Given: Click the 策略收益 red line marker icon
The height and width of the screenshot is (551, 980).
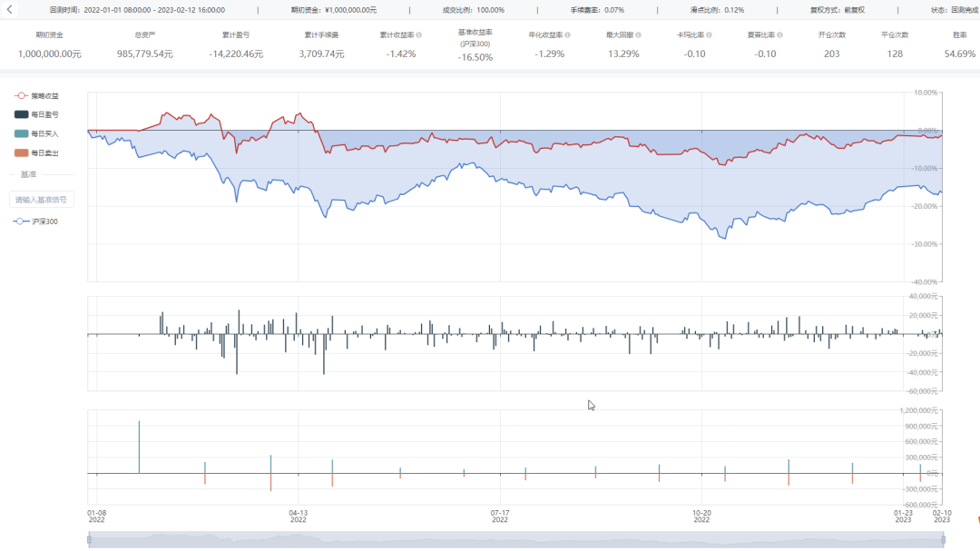Looking at the screenshot, I should coord(21,95).
